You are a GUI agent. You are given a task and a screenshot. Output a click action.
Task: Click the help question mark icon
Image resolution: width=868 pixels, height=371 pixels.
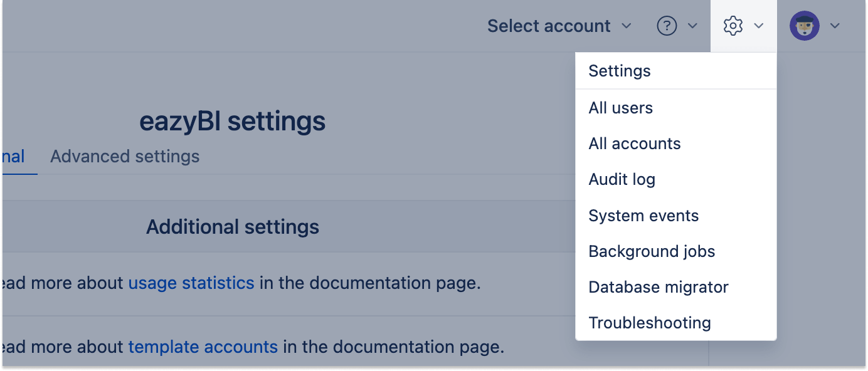[x=667, y=26]
